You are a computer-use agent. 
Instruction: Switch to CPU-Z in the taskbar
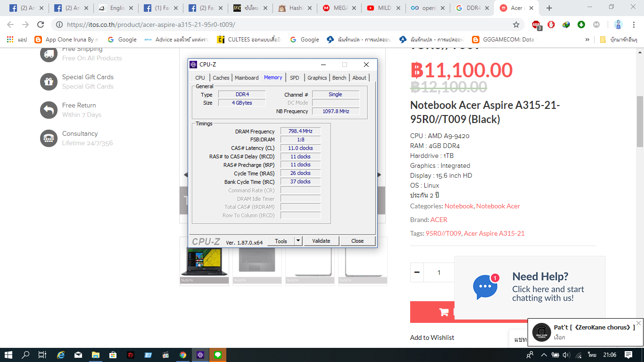200,355
